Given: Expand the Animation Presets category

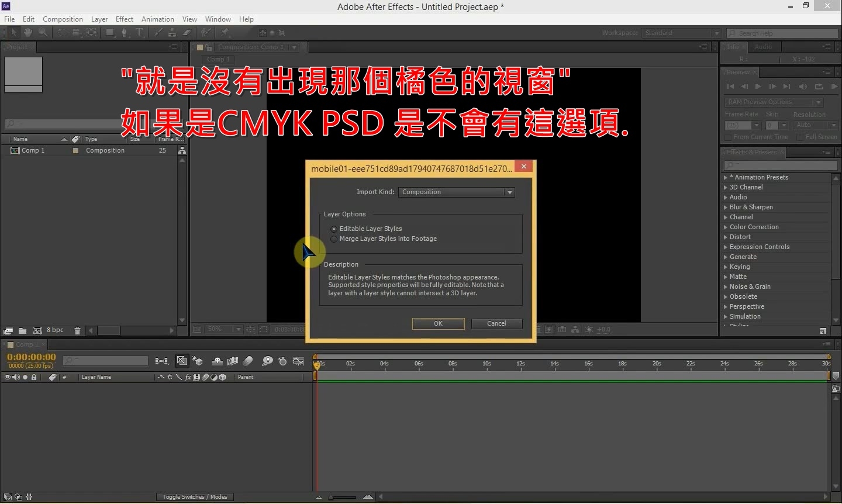Looking at the screenshot, I should click(726, 177).
